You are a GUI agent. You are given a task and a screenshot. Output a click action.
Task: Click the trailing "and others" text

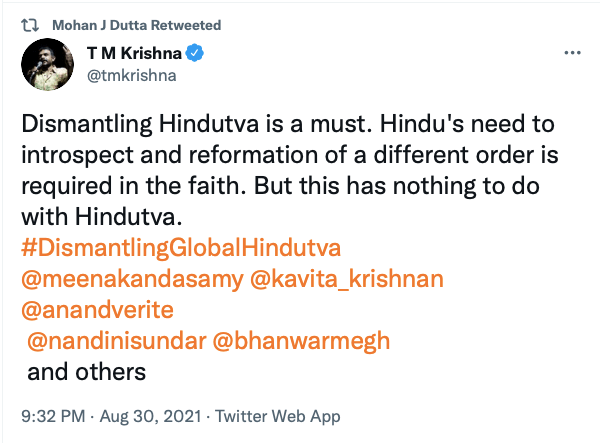click(x=86, y=372)
